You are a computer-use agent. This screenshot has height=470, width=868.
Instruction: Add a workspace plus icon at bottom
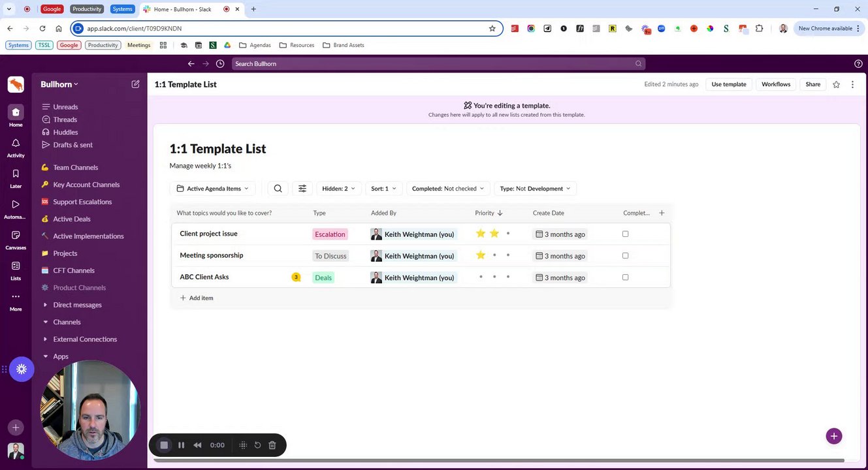click(16, 428)
